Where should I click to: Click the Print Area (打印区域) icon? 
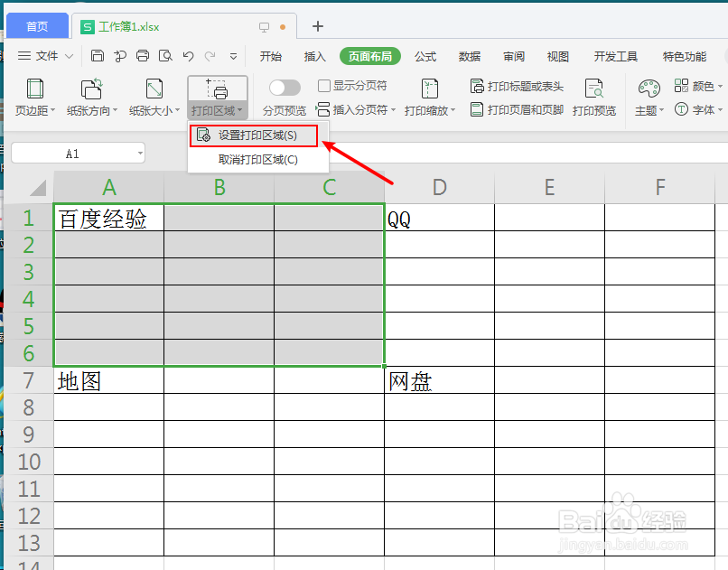[217, 89]
